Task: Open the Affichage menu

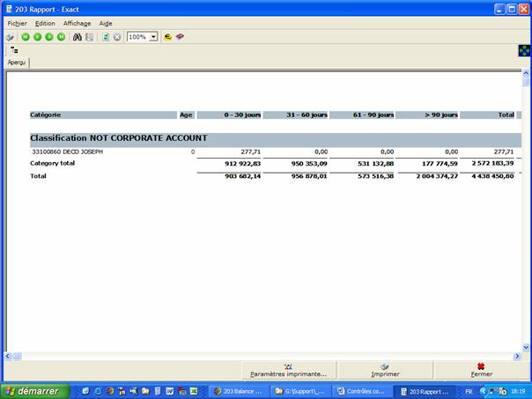Action: [77, 23]
